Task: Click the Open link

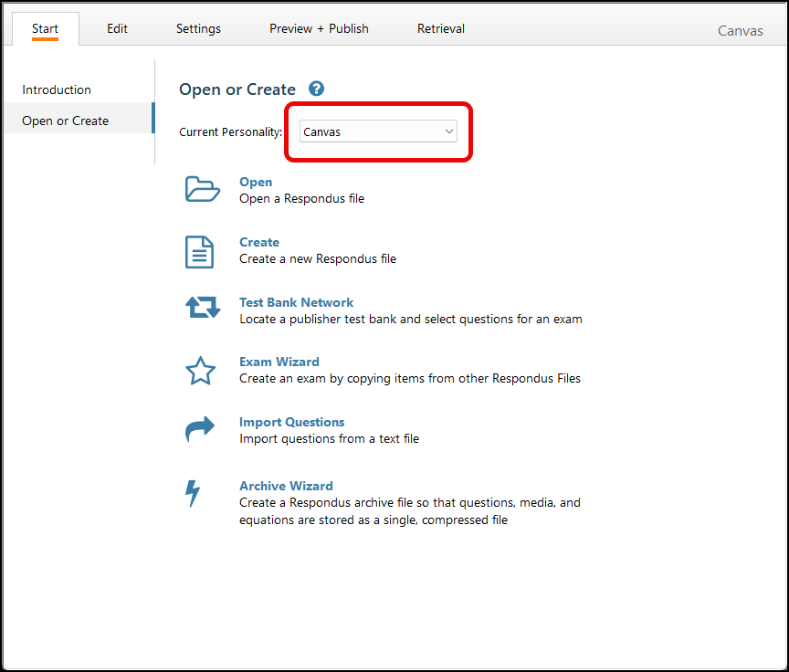Action: click(256, 182)
